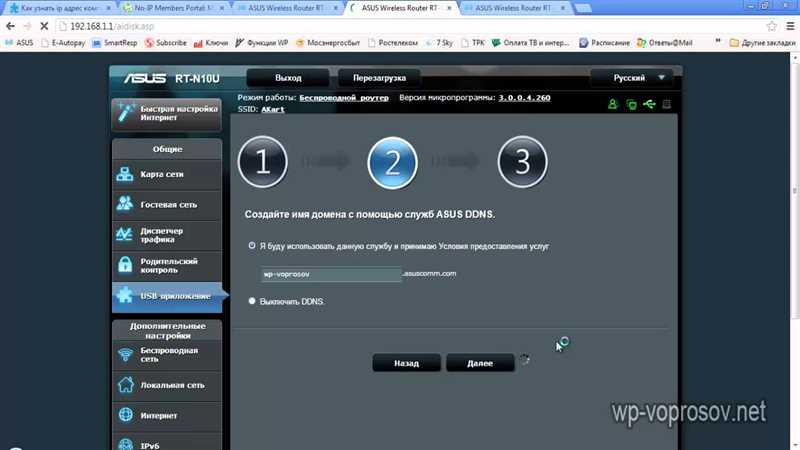Click Быстрая настройка Интернет button

point(167,113)
